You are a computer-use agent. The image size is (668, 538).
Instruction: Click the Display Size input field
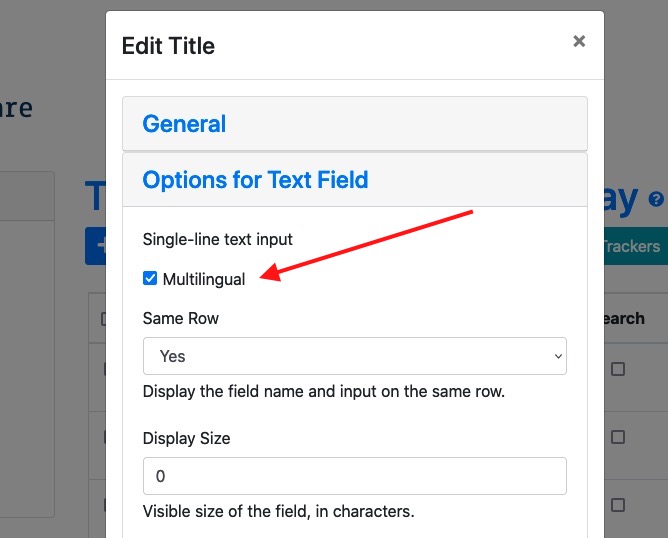tap(355, 476)
